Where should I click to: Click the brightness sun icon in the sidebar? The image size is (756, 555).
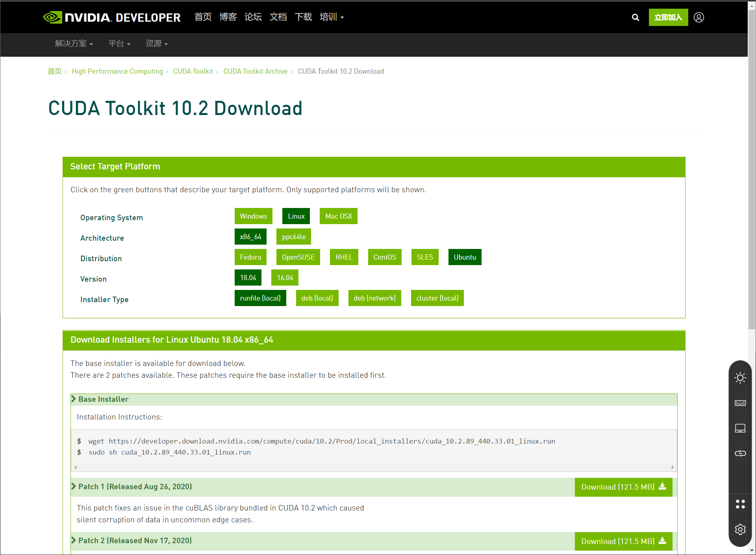(740, 378)
